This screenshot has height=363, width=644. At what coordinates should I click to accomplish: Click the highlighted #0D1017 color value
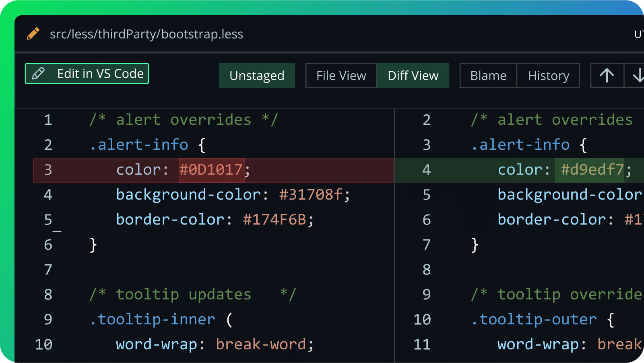(211, 169)
